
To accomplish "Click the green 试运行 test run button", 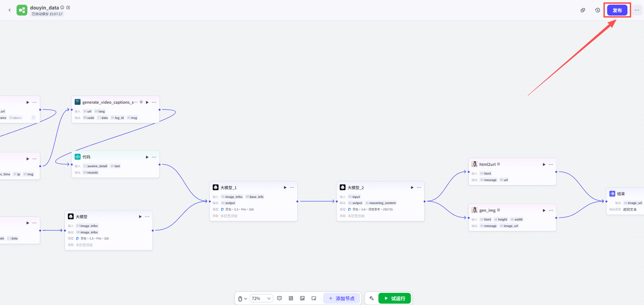I will click(394, 298).
